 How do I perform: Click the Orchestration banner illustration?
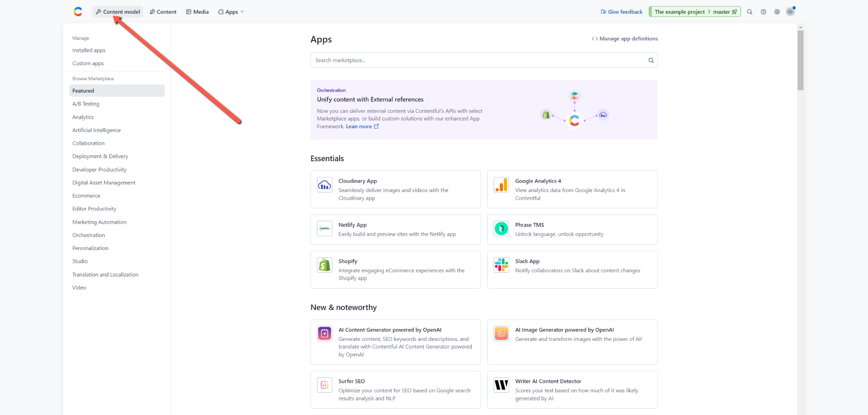(575, 110)
